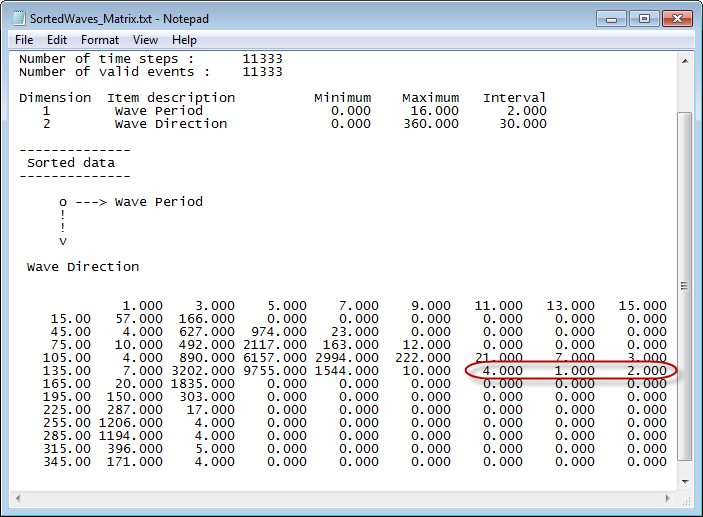Click the row label 15.00
Viewport: 703px width, 517px height.
click(71, 319)
